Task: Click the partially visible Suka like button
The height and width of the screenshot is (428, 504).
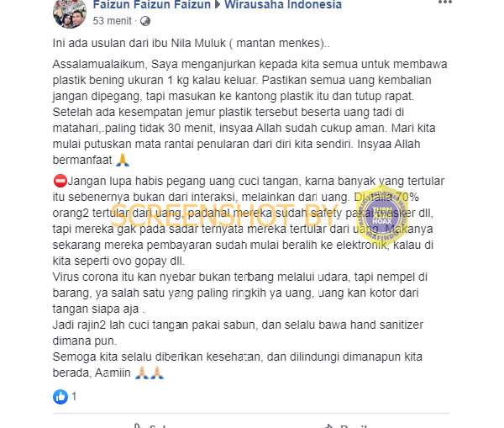Action: point(151,425)
